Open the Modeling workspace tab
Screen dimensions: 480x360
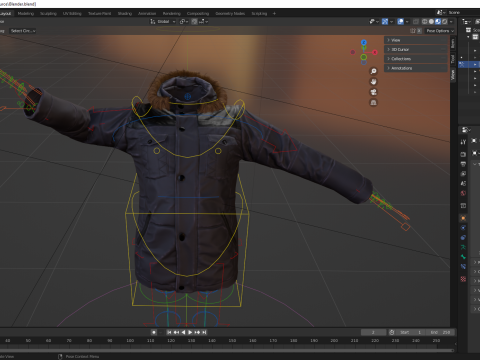(26, 14)
